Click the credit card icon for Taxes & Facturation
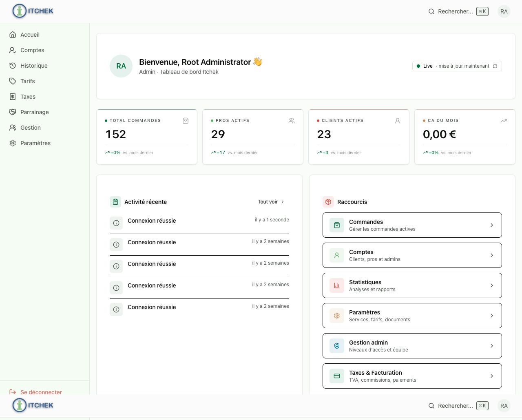This screenshot has height=420, width=522. [337, 376]
